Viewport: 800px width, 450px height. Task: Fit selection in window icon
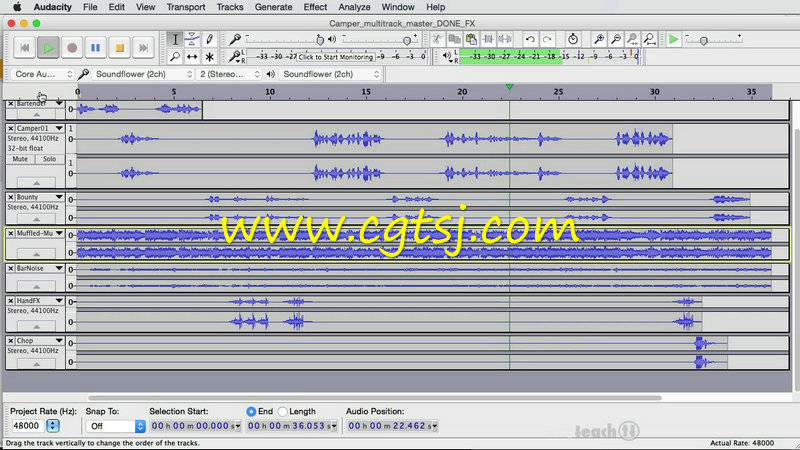(x=633, y=39)
